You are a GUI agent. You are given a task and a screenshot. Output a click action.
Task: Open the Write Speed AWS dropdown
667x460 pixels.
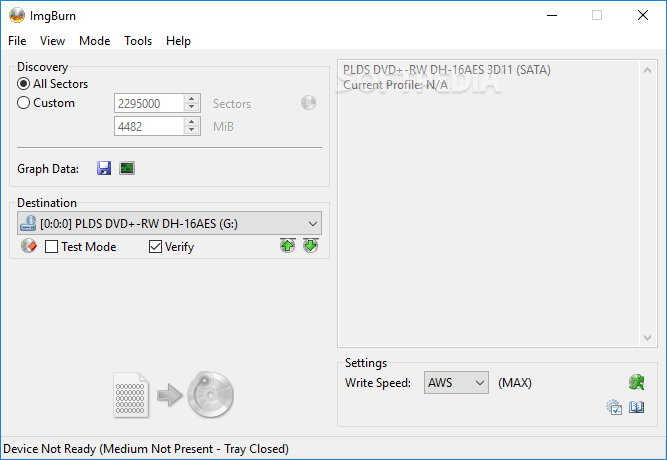click(x=456, y=383)
